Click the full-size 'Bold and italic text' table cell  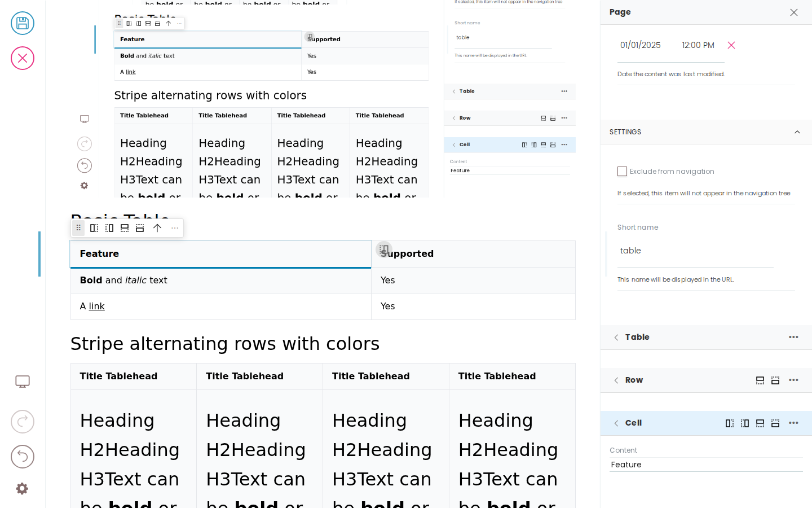coord(221,281)
